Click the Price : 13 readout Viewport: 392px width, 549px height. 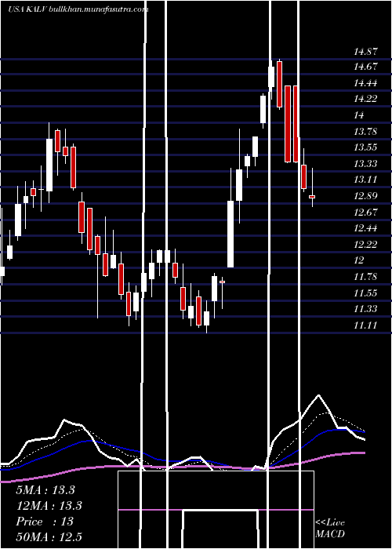pos(45,522)
